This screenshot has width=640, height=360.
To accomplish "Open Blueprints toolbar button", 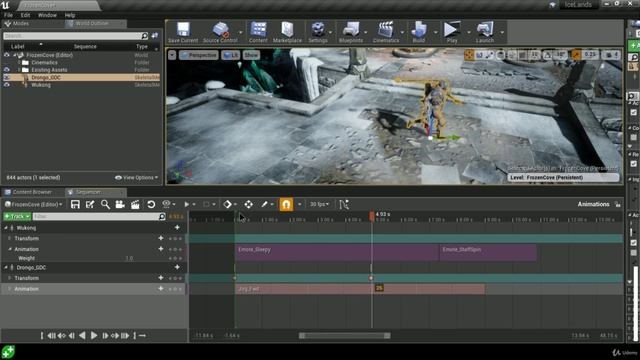I will coord(351,32).
